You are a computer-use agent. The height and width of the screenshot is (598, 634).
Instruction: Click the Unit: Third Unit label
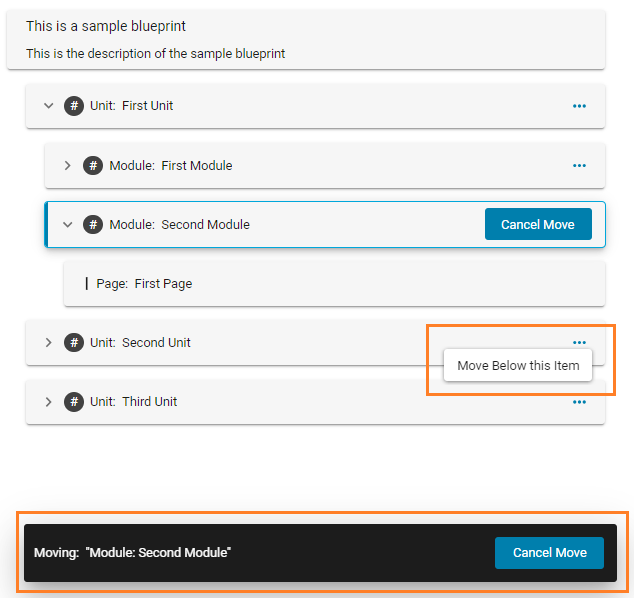[133, 402]
